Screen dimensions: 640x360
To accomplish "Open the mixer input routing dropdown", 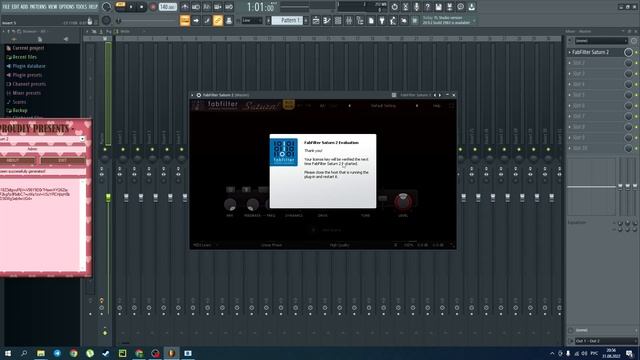I will tap(601, 41).
